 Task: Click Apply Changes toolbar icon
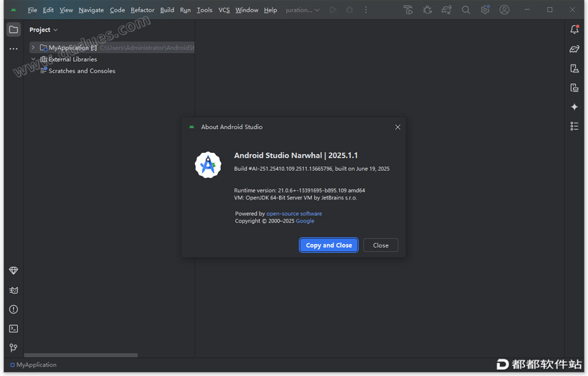click(408, 10)
